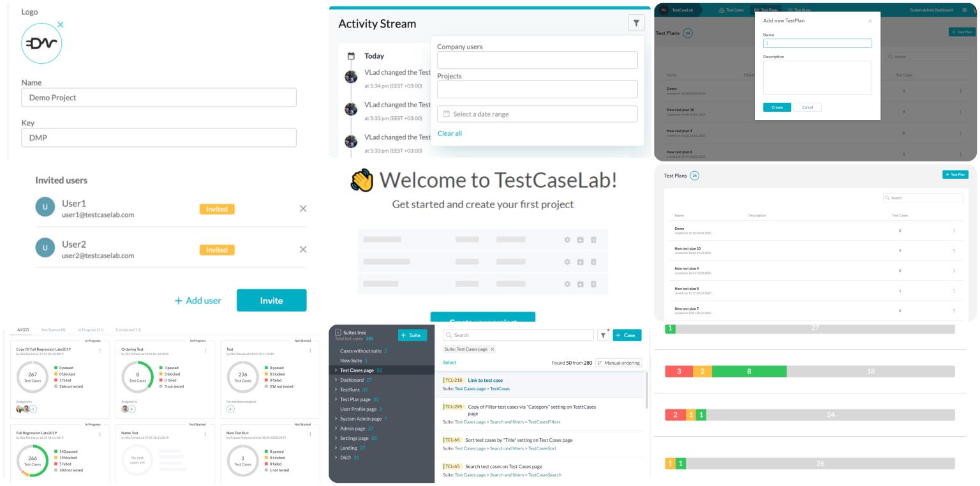Click the magnifier icon in the Search bar
The height and width of the screenshot is (486, 980).
[x=449, y=335]
